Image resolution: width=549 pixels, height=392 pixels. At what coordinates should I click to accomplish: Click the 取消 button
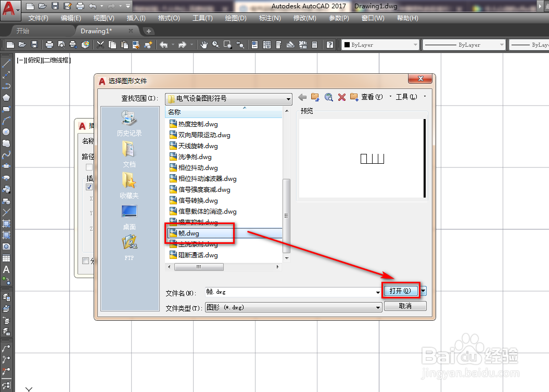(x=405, y=306)
